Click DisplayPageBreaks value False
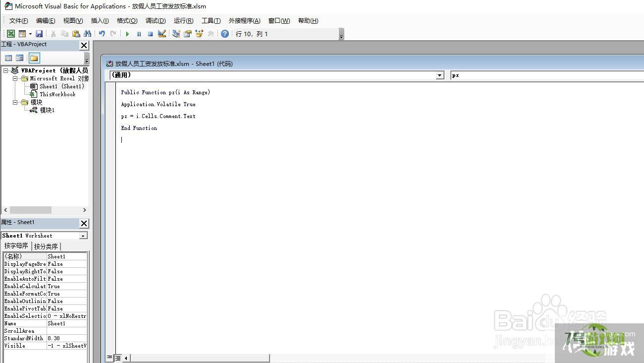Image resolution: width=644 pixels, height=363 pixels. pyautogui.click(x=67, y=264)
